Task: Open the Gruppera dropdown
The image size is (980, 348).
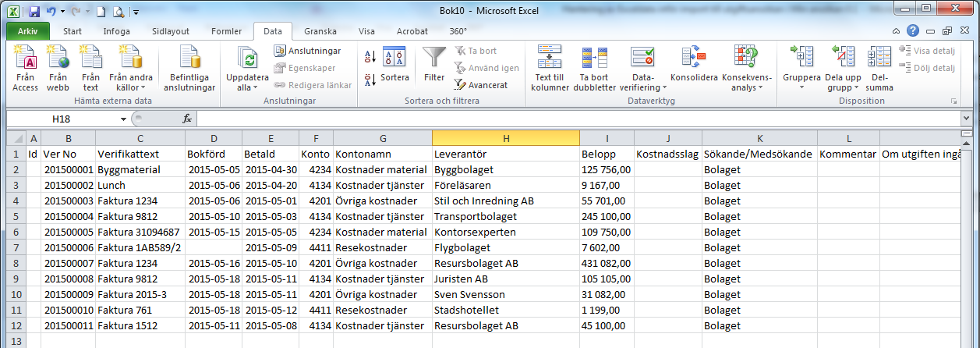Action: coord(801,69)
